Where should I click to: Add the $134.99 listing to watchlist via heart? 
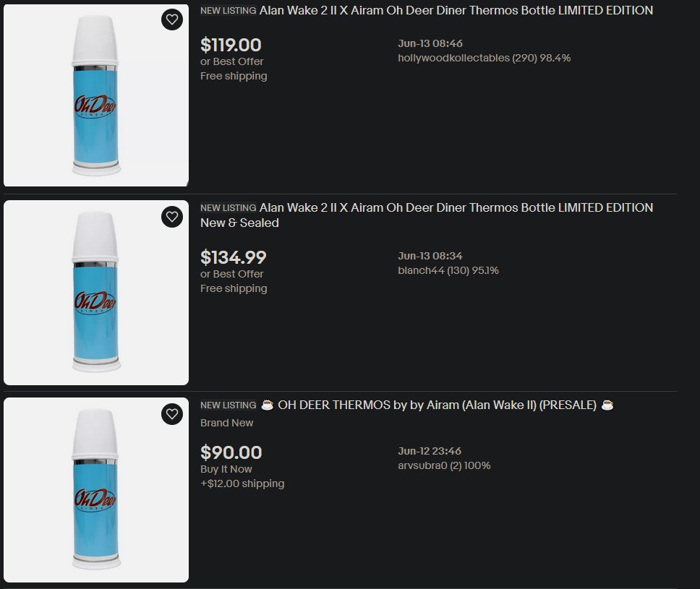pos(171,216)
